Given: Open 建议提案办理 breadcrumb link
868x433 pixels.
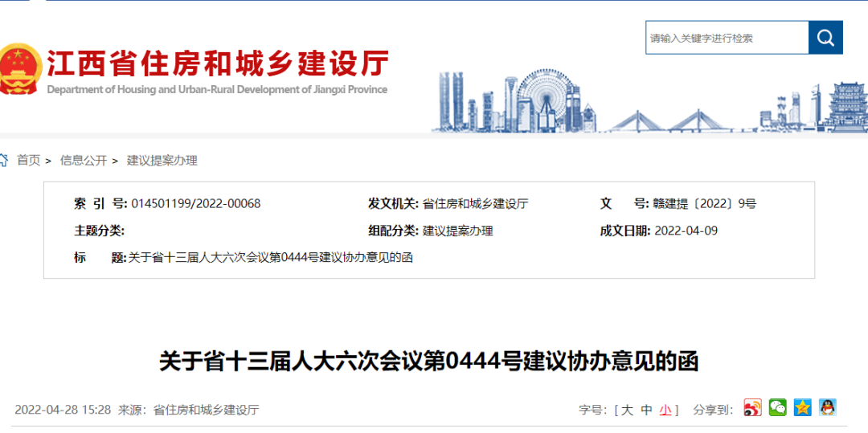Looking at the screenshot, I should click(x=162, y=160).
